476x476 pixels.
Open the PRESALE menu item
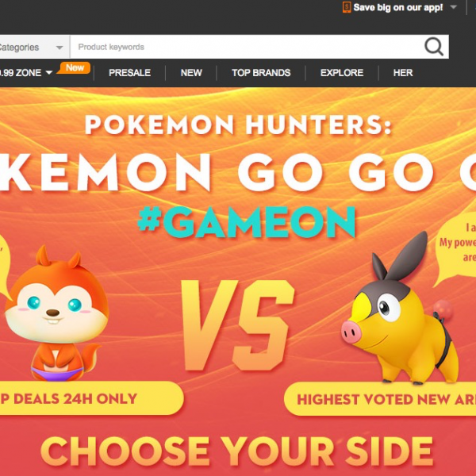pos(129,72)
